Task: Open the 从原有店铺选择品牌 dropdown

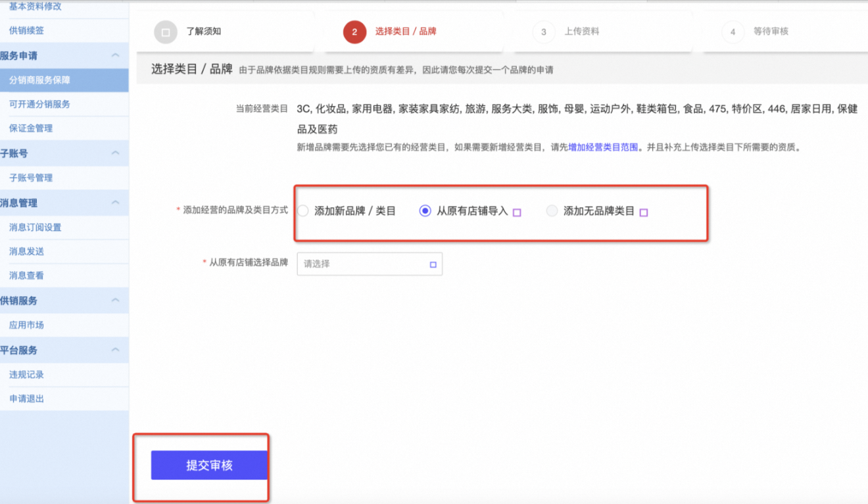Action: tap(370, 264)
